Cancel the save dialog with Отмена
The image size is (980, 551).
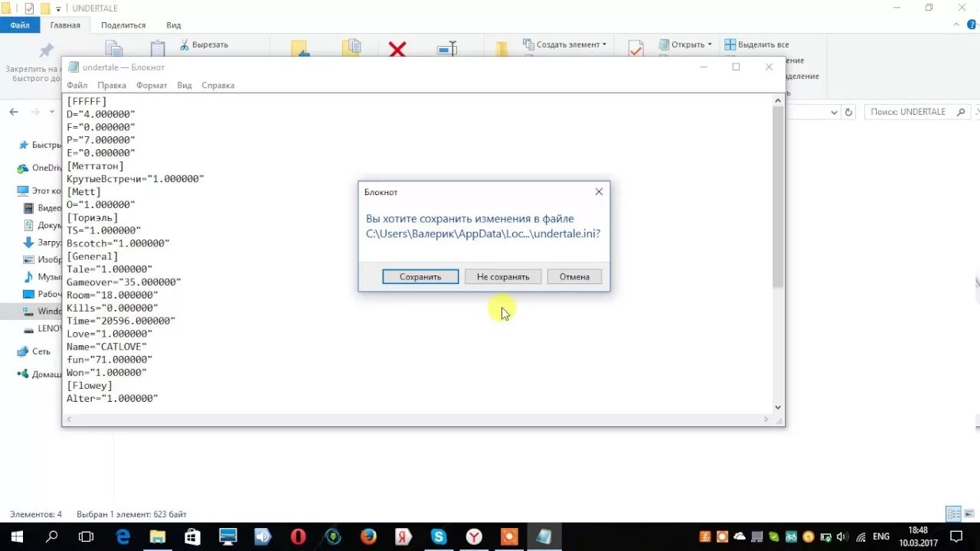574,276
